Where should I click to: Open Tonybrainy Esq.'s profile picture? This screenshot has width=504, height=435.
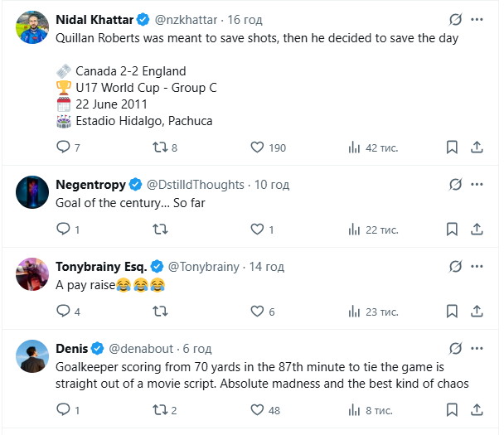point(31,273)
